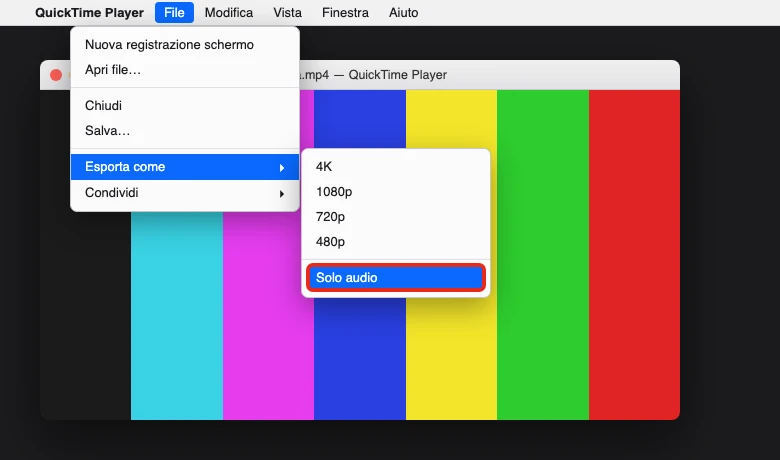780x460 pixels.
Task: Choose Solo audio export option
Action: pos(395,277)
